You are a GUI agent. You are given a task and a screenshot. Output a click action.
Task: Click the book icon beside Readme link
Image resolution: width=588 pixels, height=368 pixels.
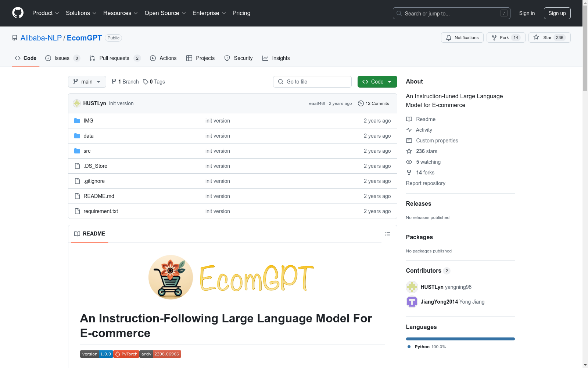click(x=409, y=119)
